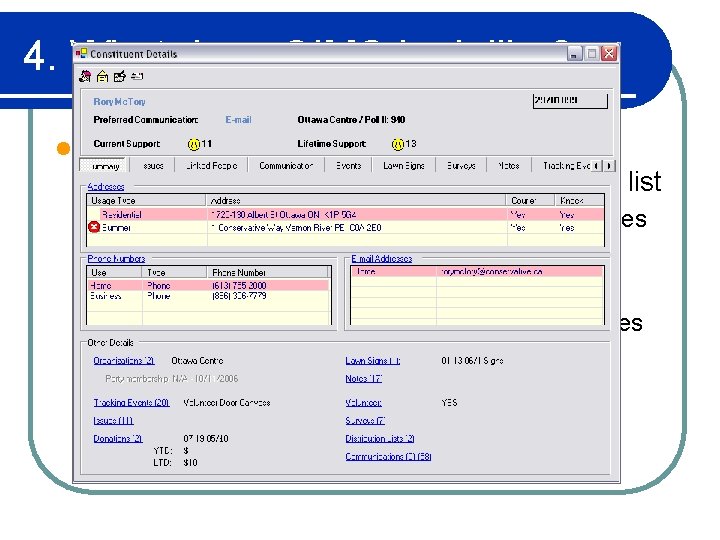This screenshot has width=720, height=540.
Task: Click the Usage Type column header
Action: [x=146, y=200]
